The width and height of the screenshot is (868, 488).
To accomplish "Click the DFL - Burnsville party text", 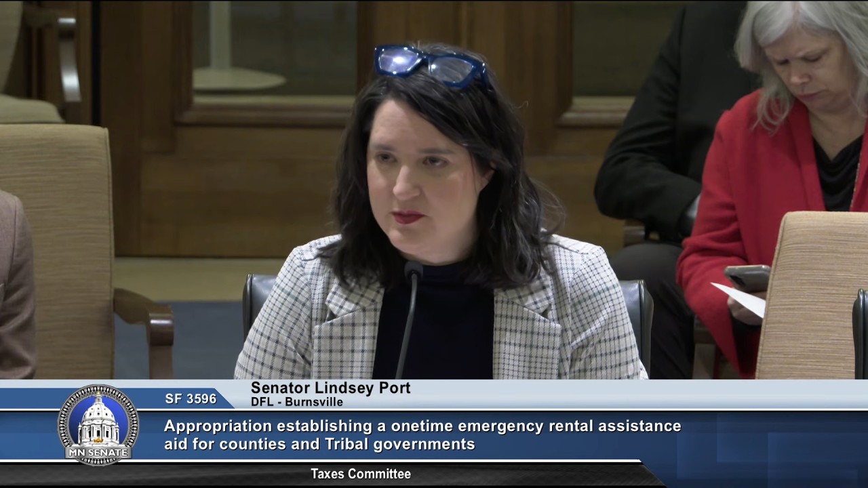I will (x=297, y=402).
